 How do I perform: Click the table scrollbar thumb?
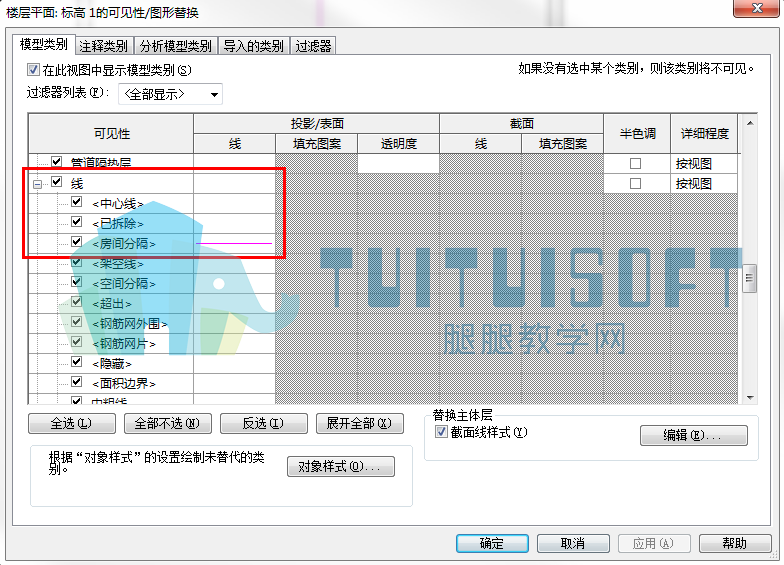point(749,278)
